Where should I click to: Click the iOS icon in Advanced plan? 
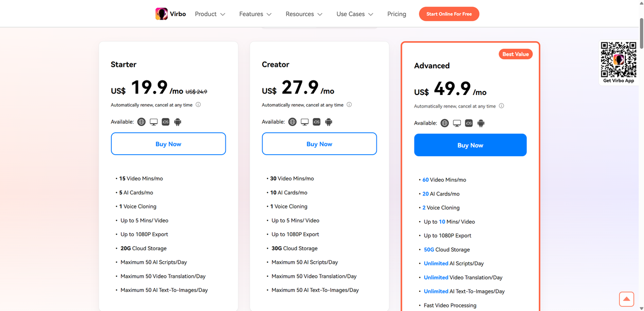tap(469, 123)
